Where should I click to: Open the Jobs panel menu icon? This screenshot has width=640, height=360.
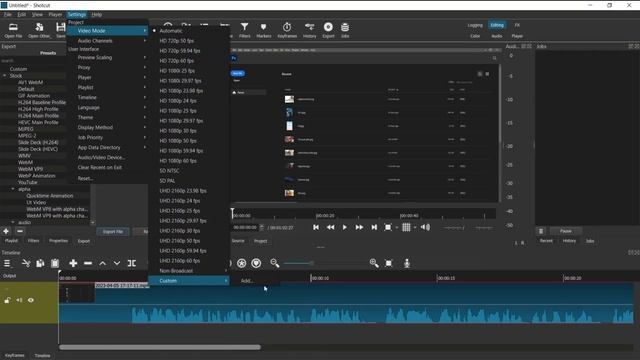click(x=541, y=231)
